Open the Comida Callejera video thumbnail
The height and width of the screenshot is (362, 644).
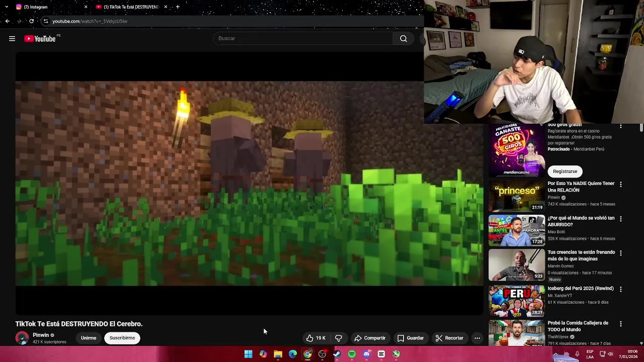tap(517, 333)
